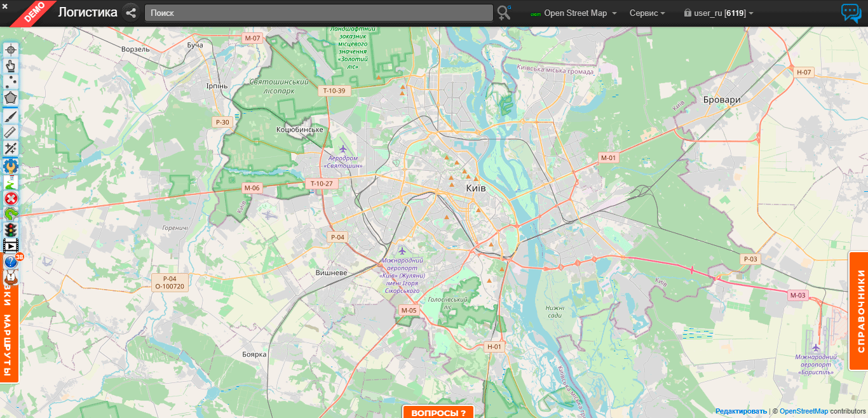
Task: Expand the user_ru account dropdown
Action: [x=719, y=13]
